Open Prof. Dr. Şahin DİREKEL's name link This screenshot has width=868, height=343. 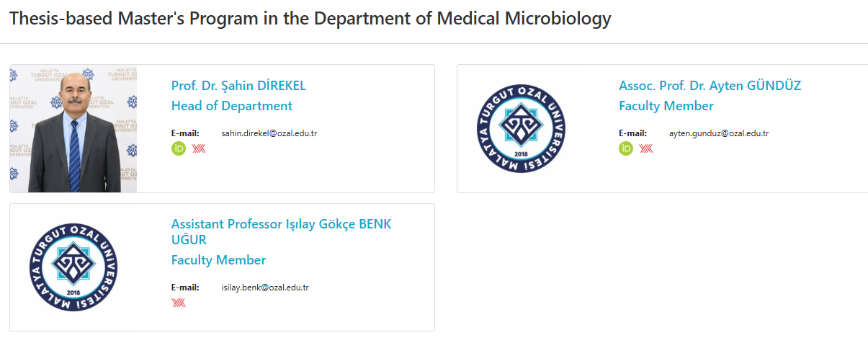point(238,86)
